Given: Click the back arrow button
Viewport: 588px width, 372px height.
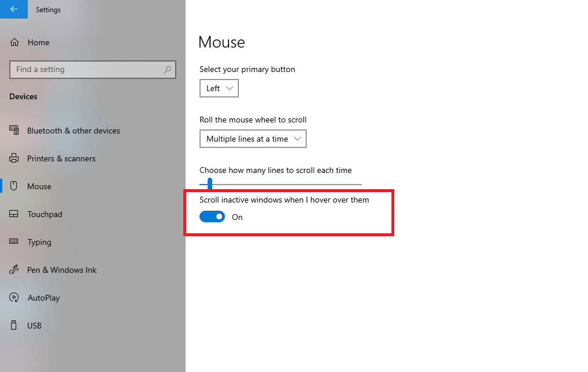Looking at the screenshot, I should (x=14, y=9).
